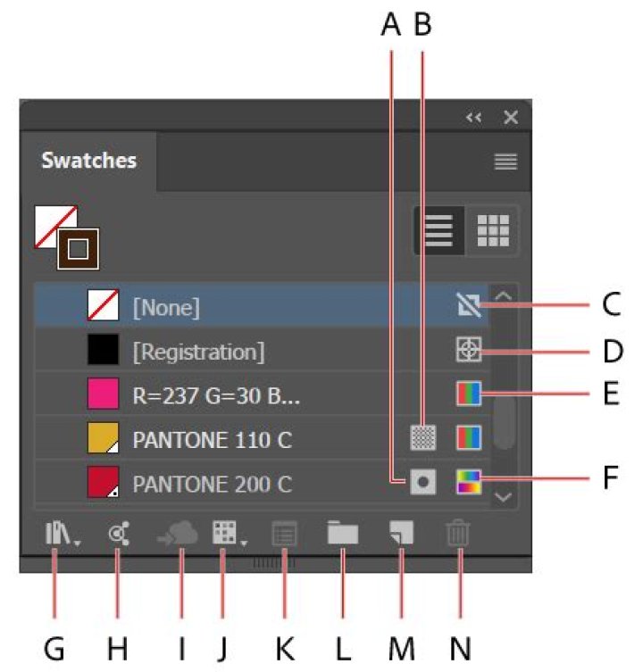Switch swatches to thumbnail grid view
Image resolution: width=643 pixels, height=672 pixels.
click(x=493, y=231)
